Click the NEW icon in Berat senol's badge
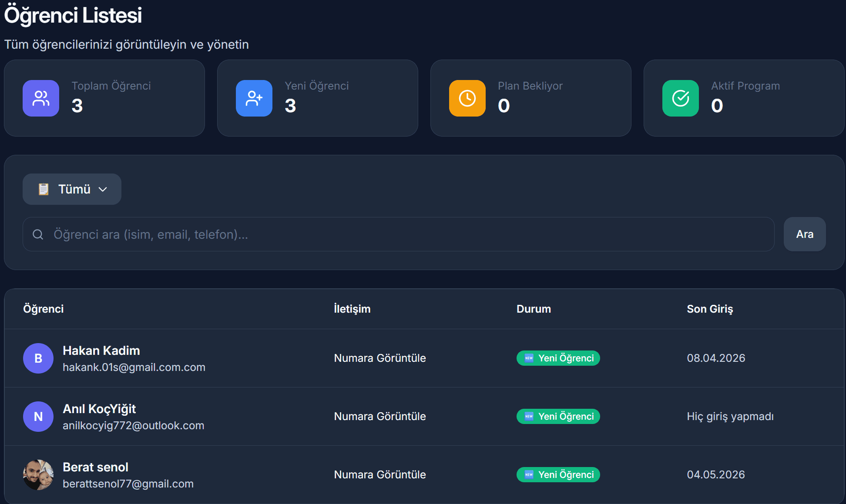Image resolution: width=846 pixels, height=504 pixels. [529, 475]
